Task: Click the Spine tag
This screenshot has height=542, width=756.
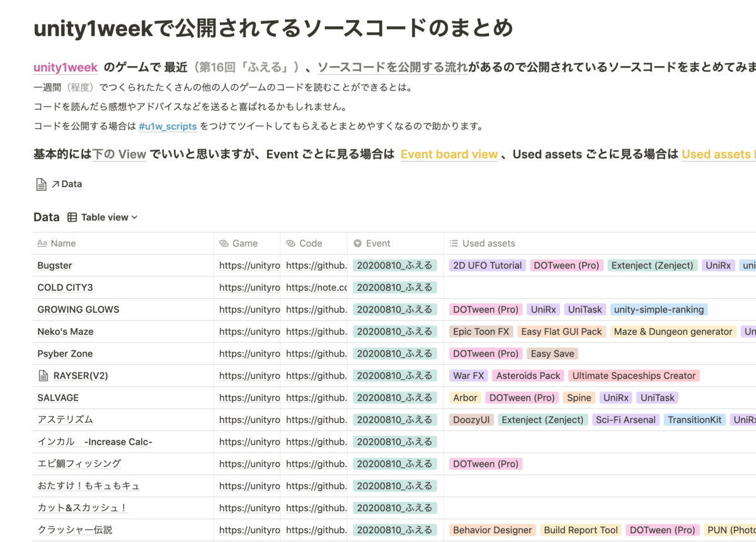Action: (x=579, y=398)
